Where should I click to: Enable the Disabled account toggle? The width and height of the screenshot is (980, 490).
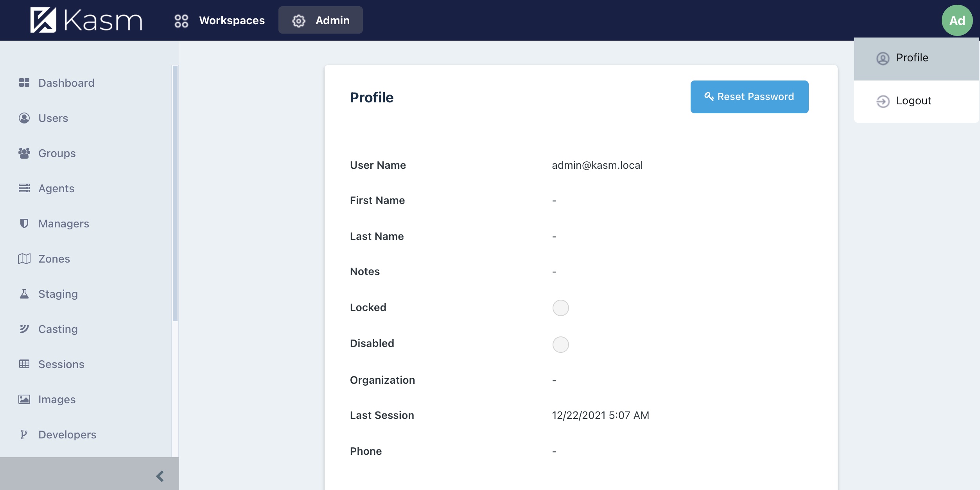tap(561, 344)
